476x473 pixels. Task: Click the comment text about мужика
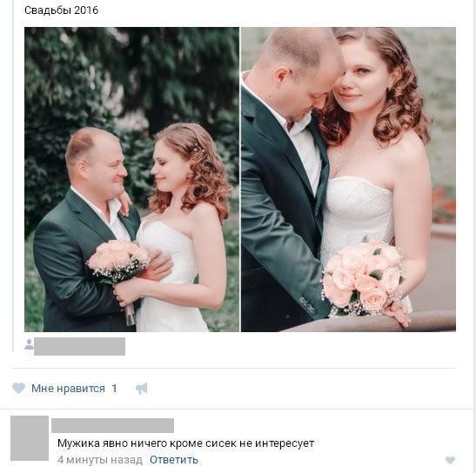coord(185,443)
